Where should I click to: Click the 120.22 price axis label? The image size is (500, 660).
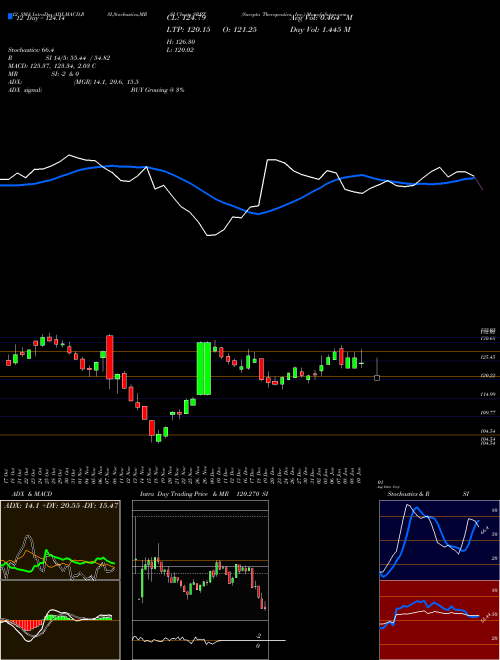[487, 375]
